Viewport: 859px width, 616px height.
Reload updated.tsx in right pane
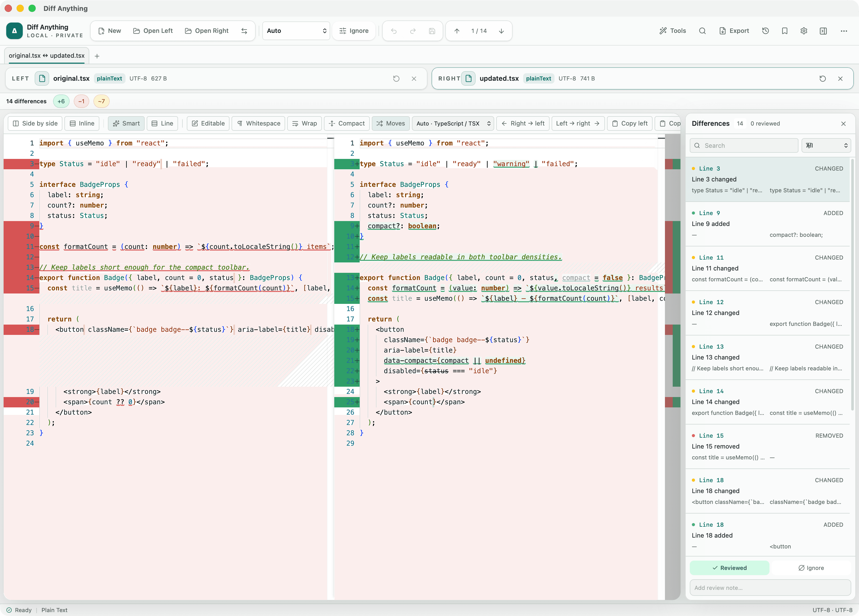pos(823,79)
